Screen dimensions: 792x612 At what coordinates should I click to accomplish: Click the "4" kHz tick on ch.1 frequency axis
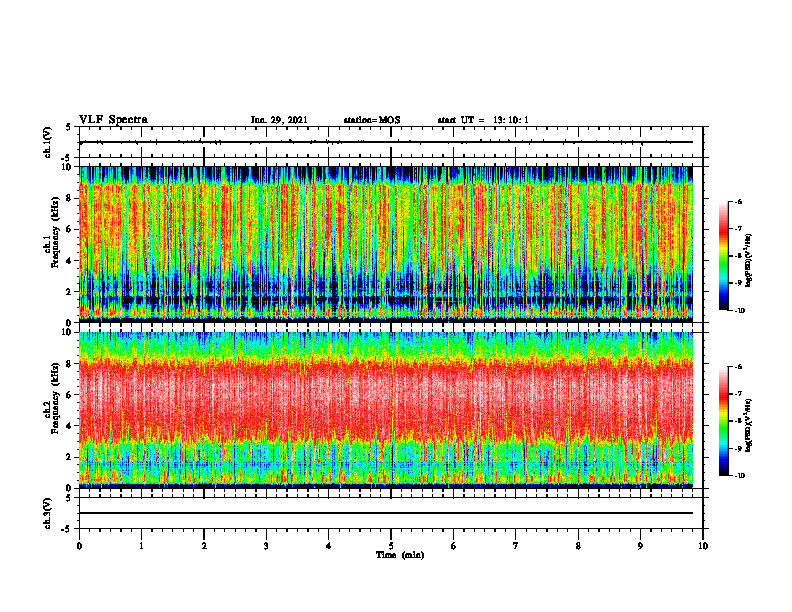click(70, 261)
